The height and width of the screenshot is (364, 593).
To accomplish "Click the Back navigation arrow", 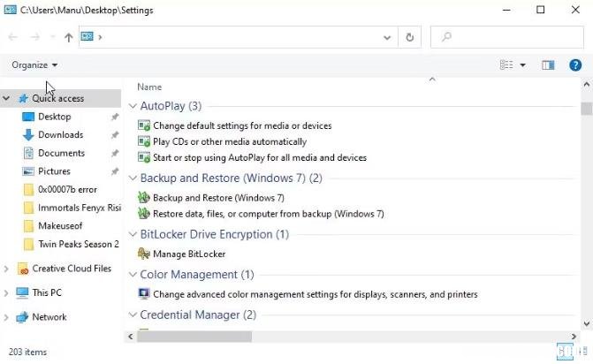I will (13, 37).
